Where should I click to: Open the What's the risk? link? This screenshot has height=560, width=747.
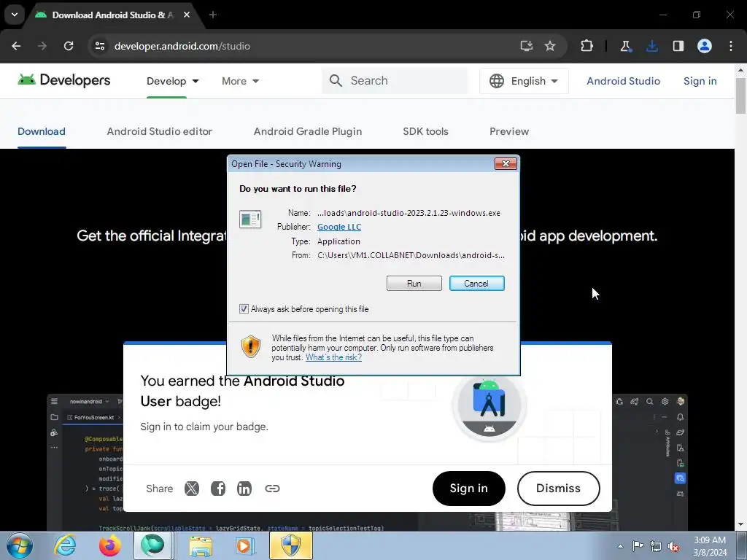333,357
